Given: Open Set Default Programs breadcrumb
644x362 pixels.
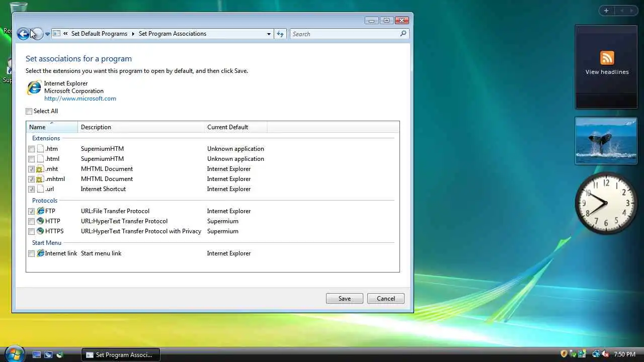Looking at the screenshot, I should tap(99, 34).
